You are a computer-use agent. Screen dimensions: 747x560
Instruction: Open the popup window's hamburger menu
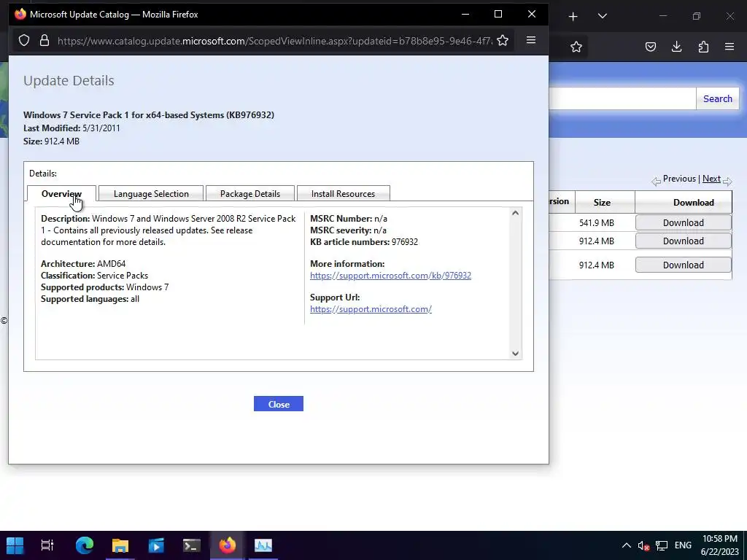click(531, 40)
